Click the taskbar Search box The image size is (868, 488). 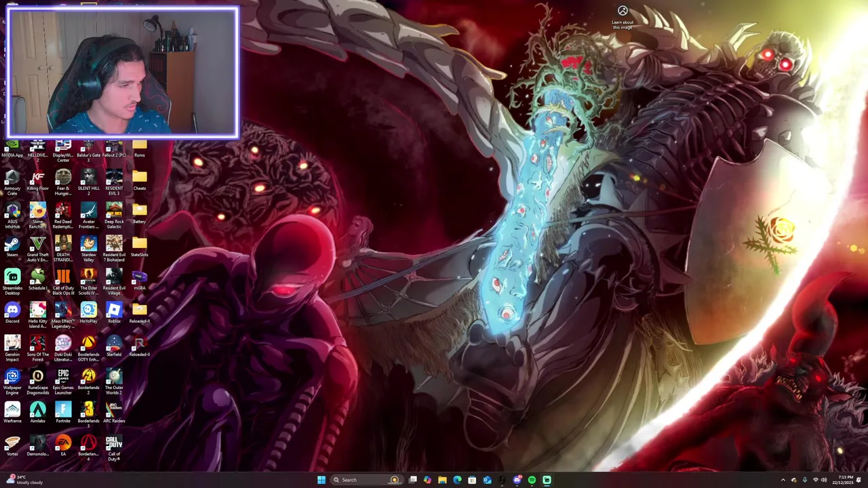pos(366,480)
